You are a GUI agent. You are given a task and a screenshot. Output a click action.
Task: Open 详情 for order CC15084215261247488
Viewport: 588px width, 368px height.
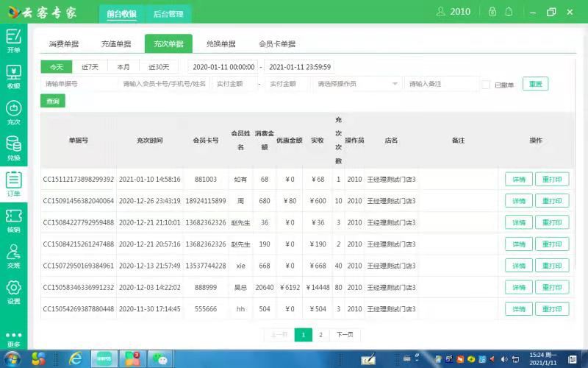(x=519, y=244)
